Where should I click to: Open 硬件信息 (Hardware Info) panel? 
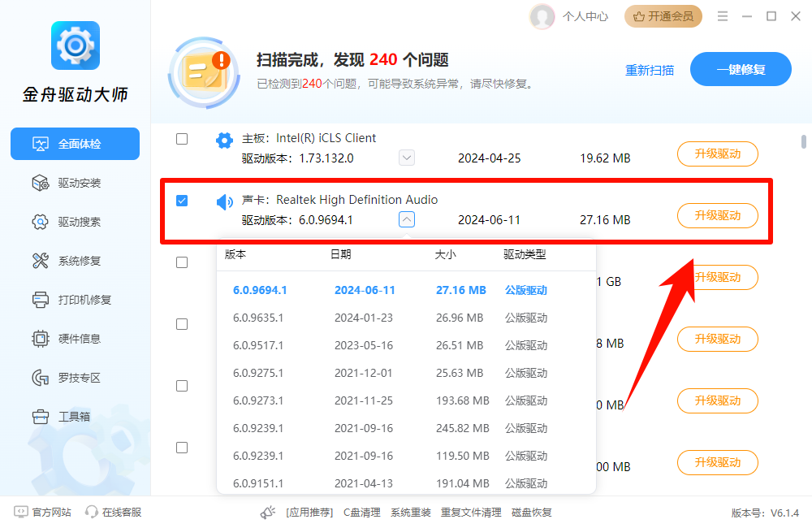pyautogui.click(x=75, y=338)
